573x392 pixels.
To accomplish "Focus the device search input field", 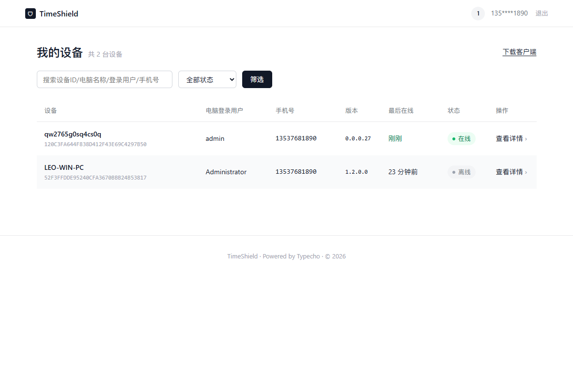I will [105, 79].
